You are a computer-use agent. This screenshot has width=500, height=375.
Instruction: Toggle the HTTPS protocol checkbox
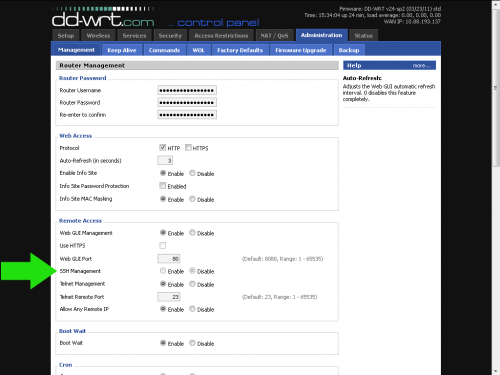pyautogui.click(x=188, y=147)
